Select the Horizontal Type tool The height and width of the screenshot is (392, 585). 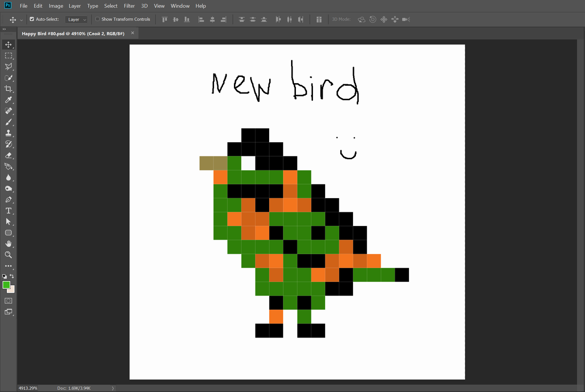(8, 211)
